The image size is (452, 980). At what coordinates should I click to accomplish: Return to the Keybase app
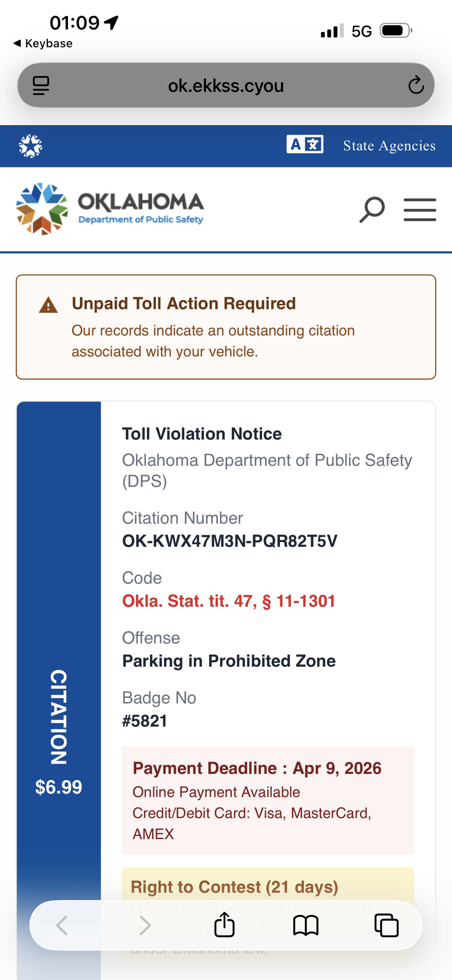pos(43,44)
